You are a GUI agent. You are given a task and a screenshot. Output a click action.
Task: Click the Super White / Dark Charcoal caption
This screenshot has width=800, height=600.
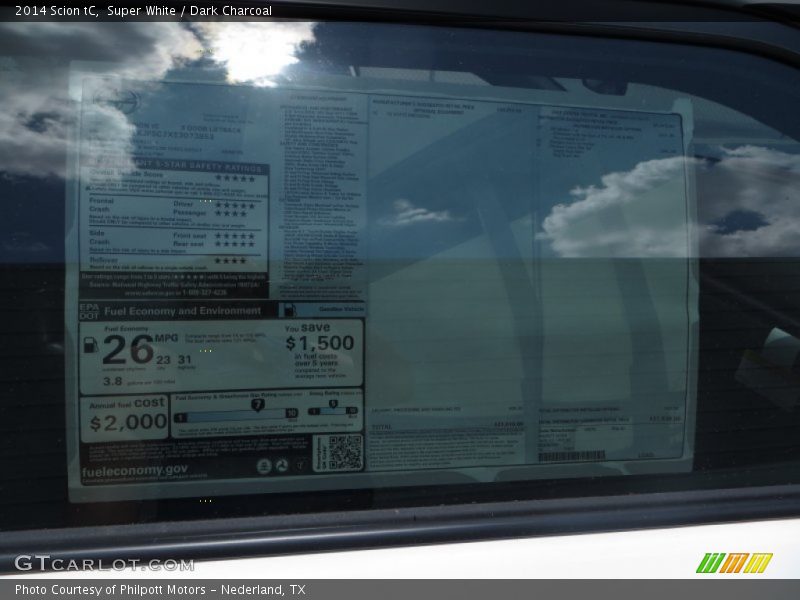pyautogui.click(x=189, y=11)
